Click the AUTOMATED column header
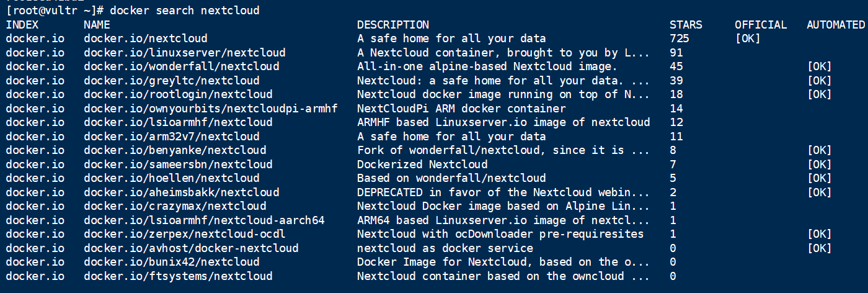The image size is (868, 293). [835, 25]
